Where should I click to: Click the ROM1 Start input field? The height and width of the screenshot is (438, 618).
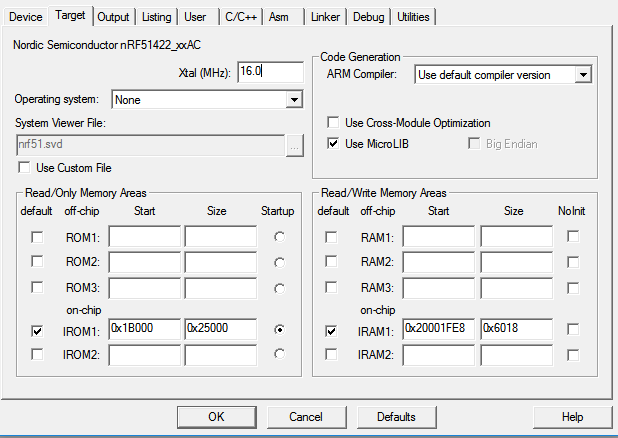pyautogui.click(x=144, y=236)
